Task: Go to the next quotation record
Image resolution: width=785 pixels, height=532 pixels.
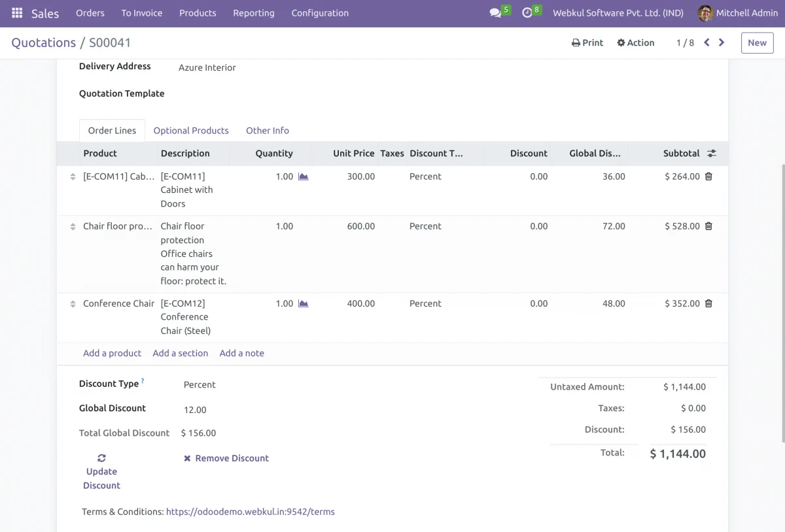Action: point(722,42)
